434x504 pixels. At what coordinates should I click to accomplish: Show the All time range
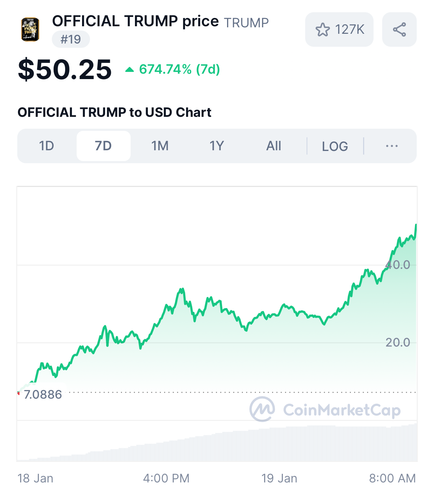coord(273,146)
